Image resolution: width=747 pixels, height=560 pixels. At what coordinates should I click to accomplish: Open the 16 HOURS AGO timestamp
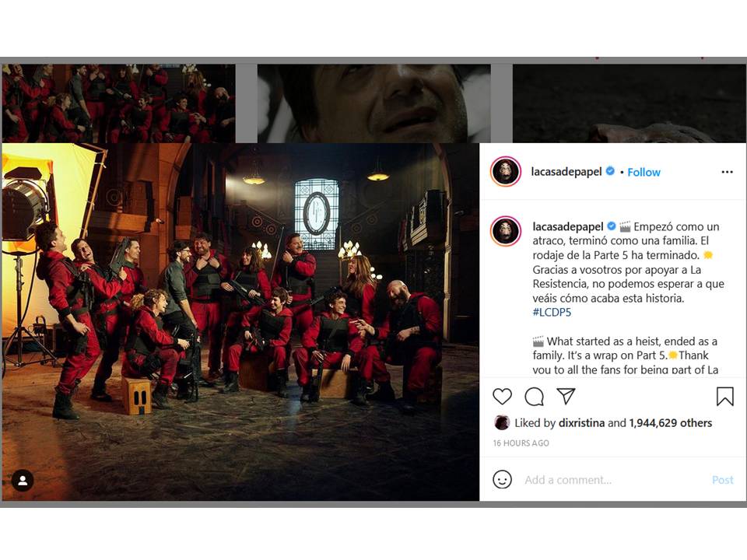521,443
